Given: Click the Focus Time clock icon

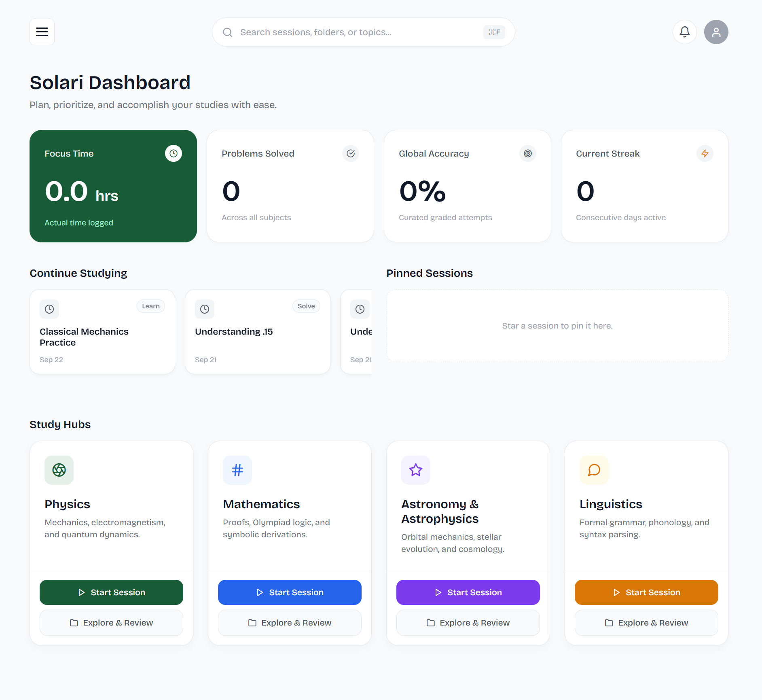Looking at the screenshot, I should (x=174, y=153).
